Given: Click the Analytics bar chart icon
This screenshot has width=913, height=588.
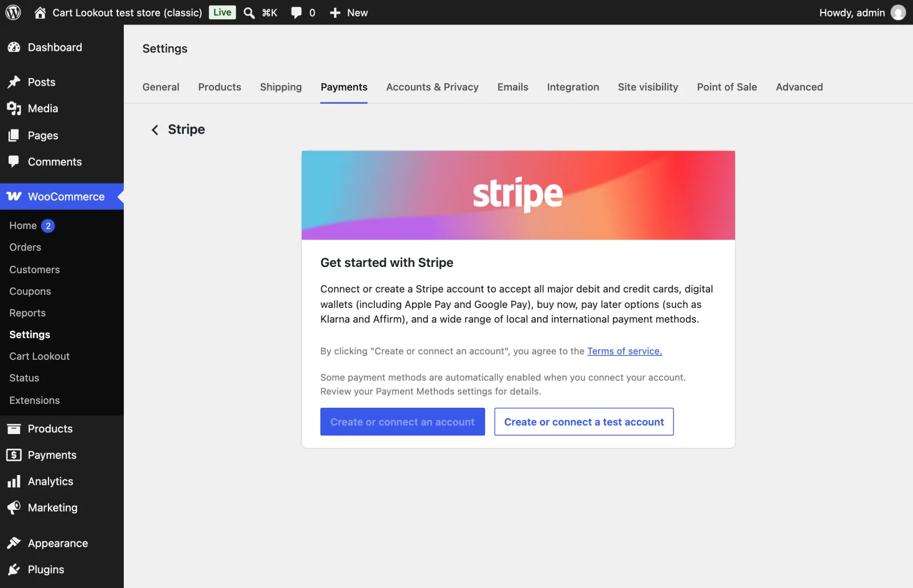Looking at the screenshot, I should pyautogui.click(x=14, y=481).
